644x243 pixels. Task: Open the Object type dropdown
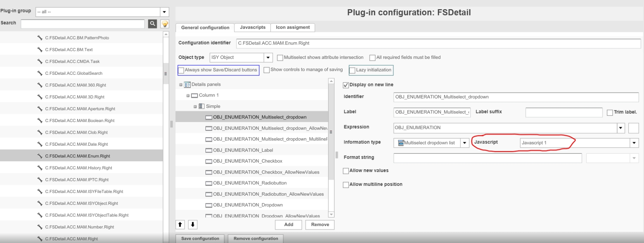(x=268, y=57)
